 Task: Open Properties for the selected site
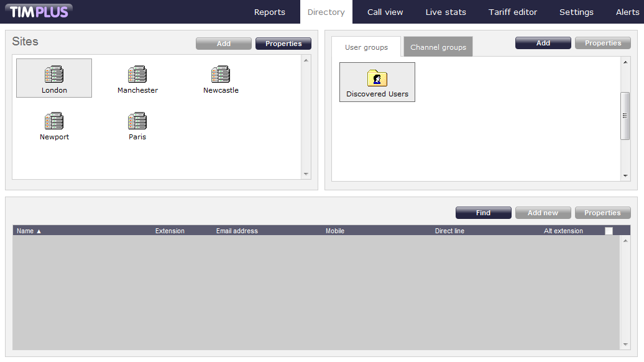click(283, 44)
